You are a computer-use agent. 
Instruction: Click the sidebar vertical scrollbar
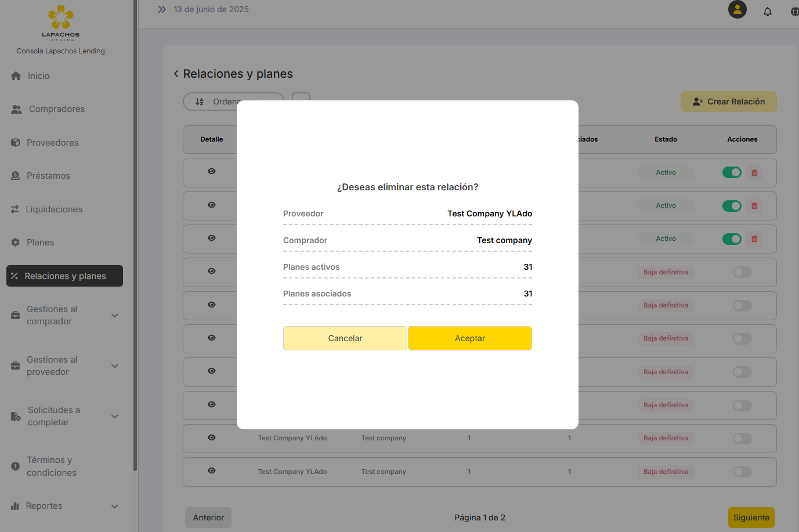tap(135, 232)
